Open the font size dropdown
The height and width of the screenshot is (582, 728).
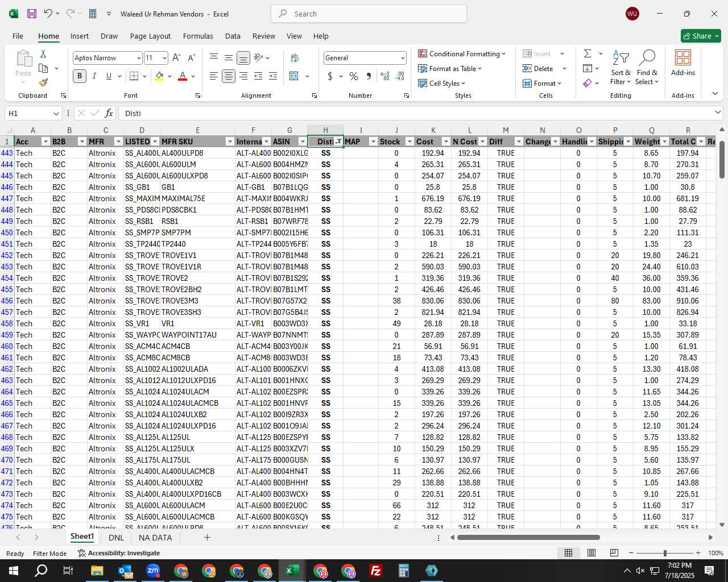point(164,58)
